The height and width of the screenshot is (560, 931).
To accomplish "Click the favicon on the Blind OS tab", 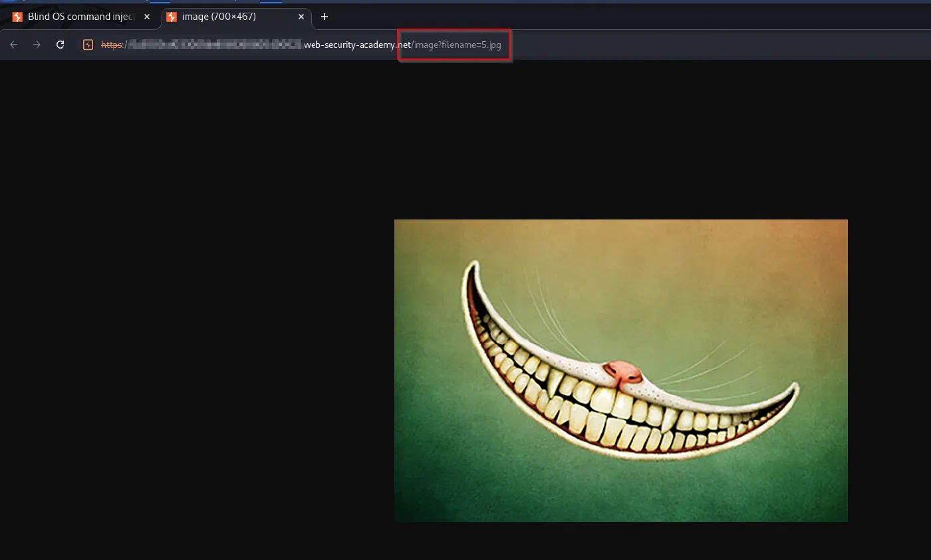I will [17, 17].
